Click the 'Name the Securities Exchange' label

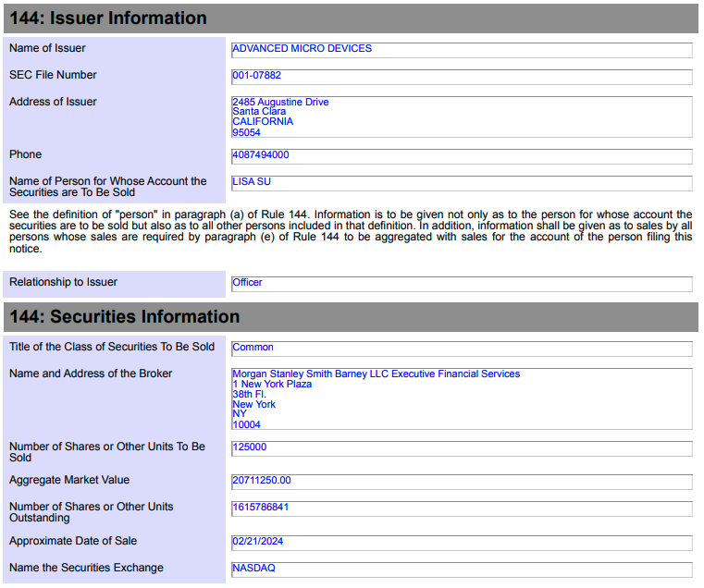[86, 568]
